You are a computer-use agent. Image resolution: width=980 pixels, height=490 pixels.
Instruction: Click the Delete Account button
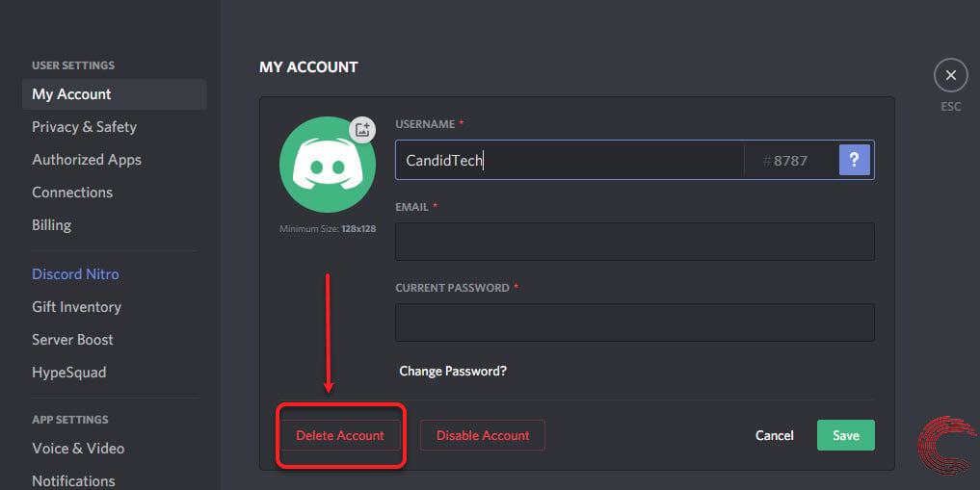point(340,435)
